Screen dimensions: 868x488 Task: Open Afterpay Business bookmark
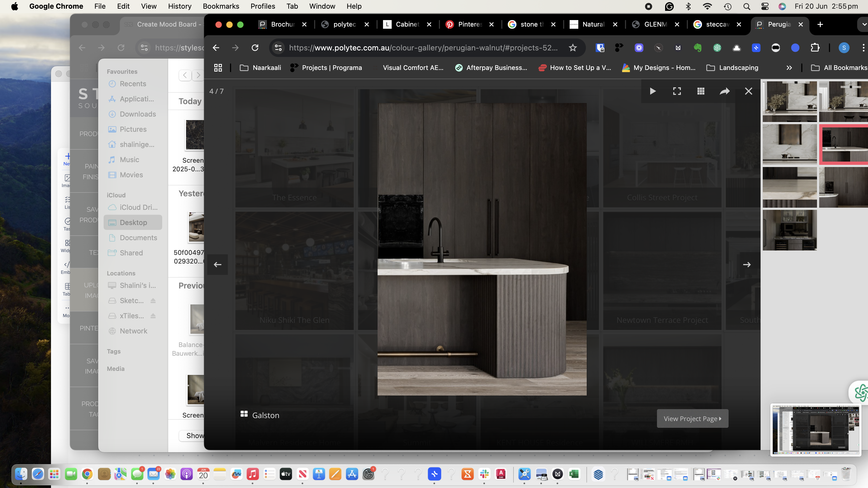coord(491,68)
